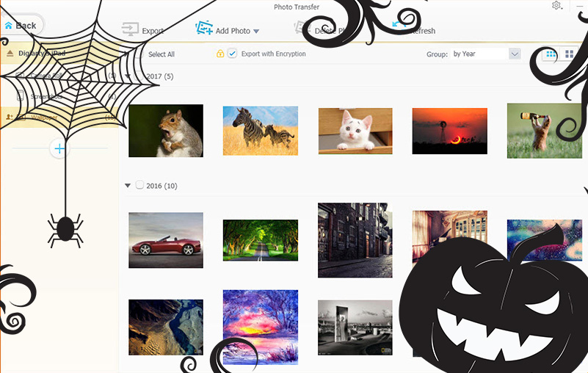Click the yellow encryption lock icon
Screen dimensions: 588x373
click(x=220, y=54)
